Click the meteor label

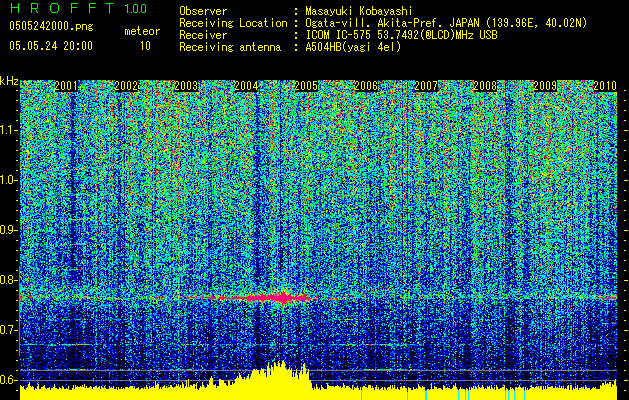pyautogui.click(x=141, y=31)
